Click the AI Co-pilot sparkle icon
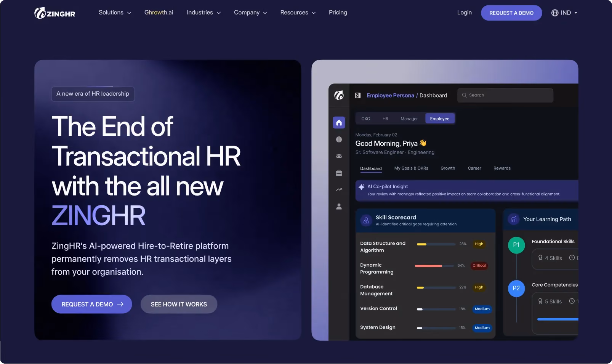 tap(362, 187)
